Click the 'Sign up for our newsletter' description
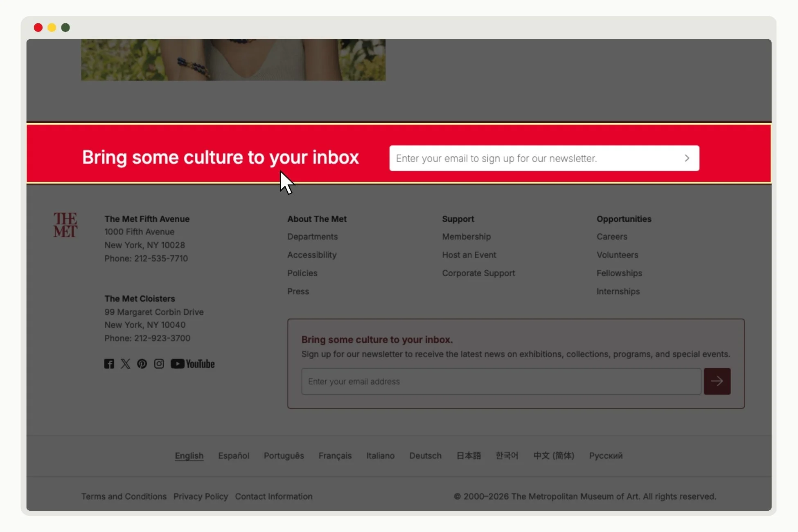 click(516, 354)
